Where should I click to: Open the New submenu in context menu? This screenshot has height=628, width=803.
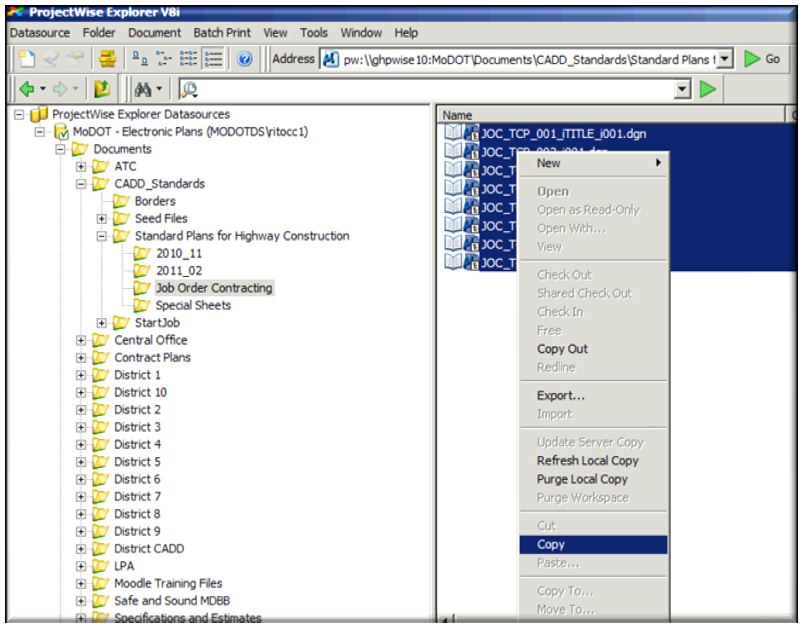(x=593, y=163)
